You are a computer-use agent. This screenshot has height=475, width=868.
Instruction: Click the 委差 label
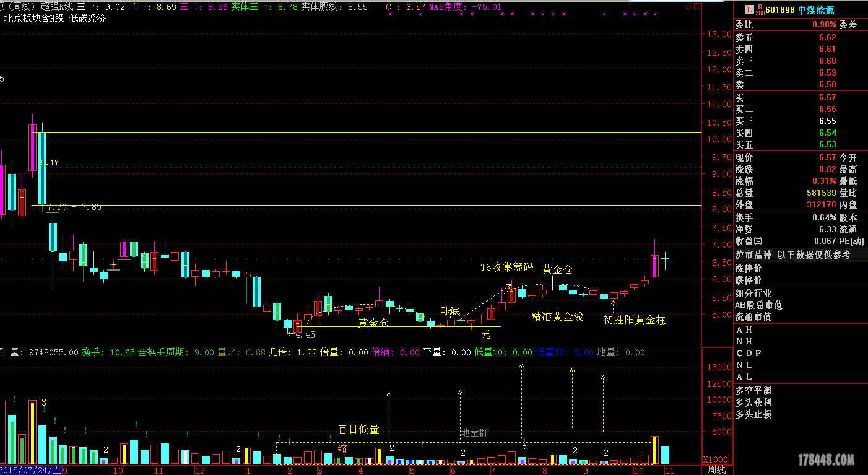(848, 25)
